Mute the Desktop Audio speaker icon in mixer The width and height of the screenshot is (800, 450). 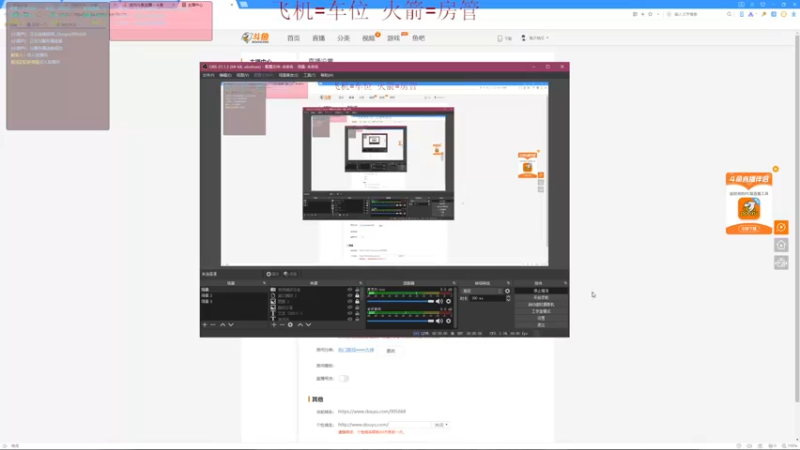pos(439,321)
